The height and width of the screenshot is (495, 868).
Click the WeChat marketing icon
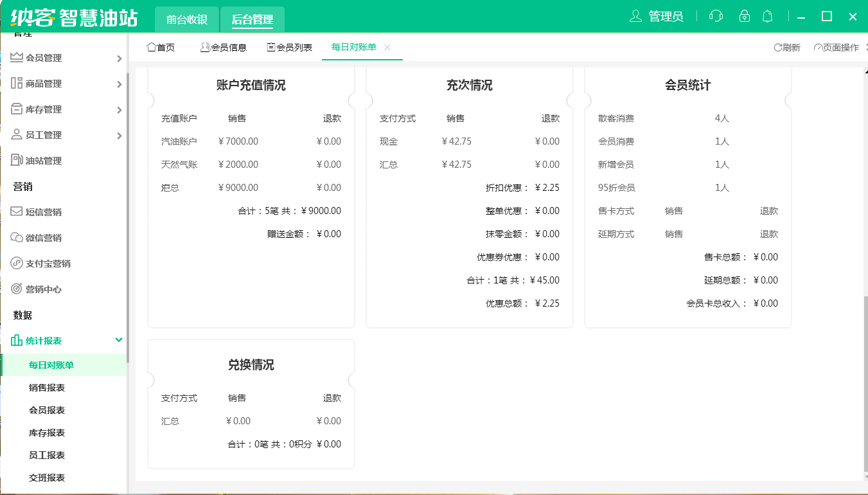(x=17, y=238)
